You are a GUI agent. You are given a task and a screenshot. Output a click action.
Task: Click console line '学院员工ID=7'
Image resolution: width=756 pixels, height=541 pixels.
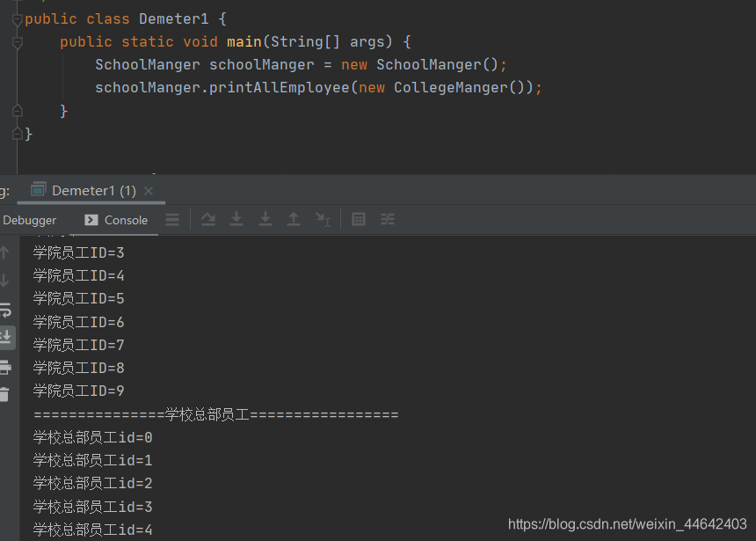[78, 345]
